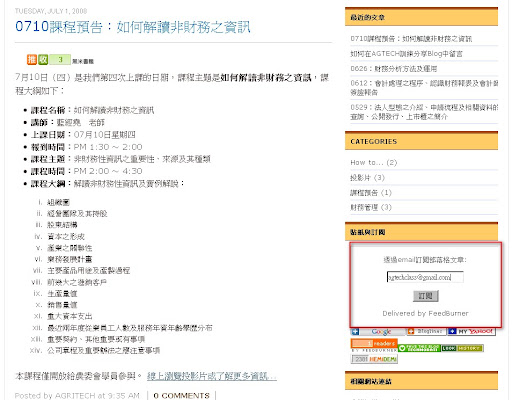Click the TUESDAY, JULY 1, 2008 date header
The width and height of the screenshot is (512, 400).
point(51,11)
